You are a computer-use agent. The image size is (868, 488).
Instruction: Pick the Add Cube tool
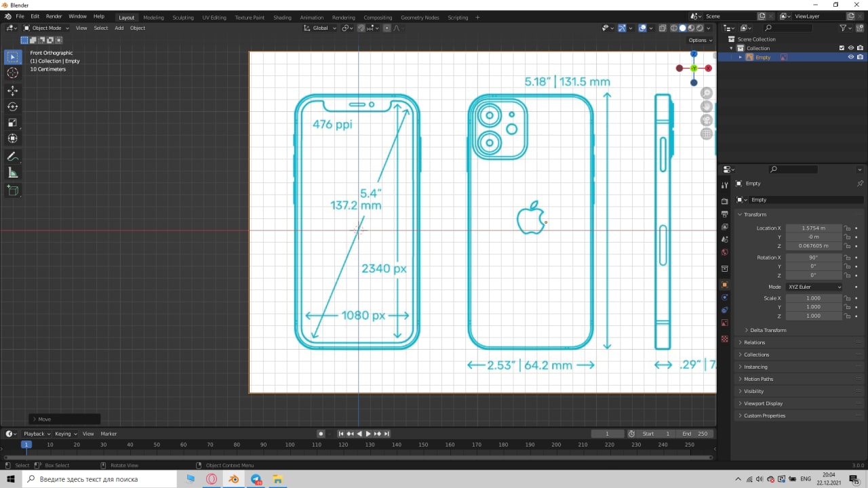13,190
